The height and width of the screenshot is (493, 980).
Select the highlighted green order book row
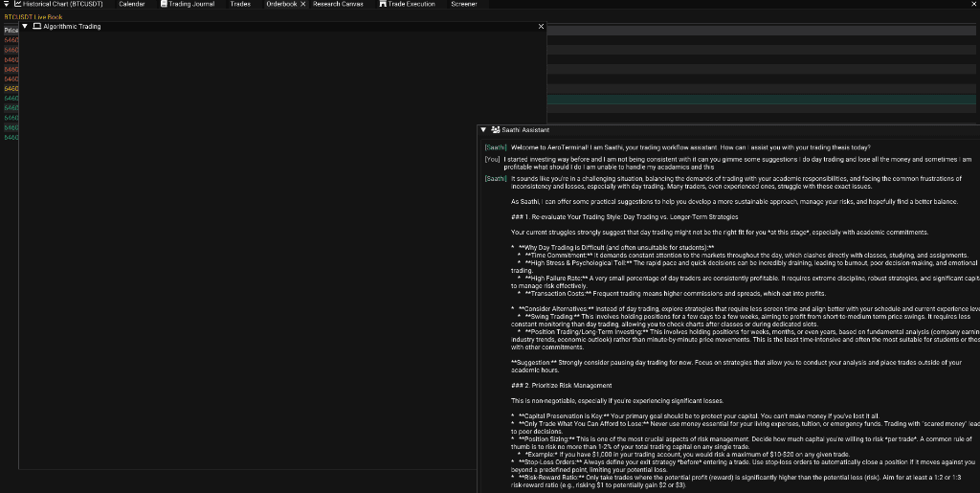point(761,100)
